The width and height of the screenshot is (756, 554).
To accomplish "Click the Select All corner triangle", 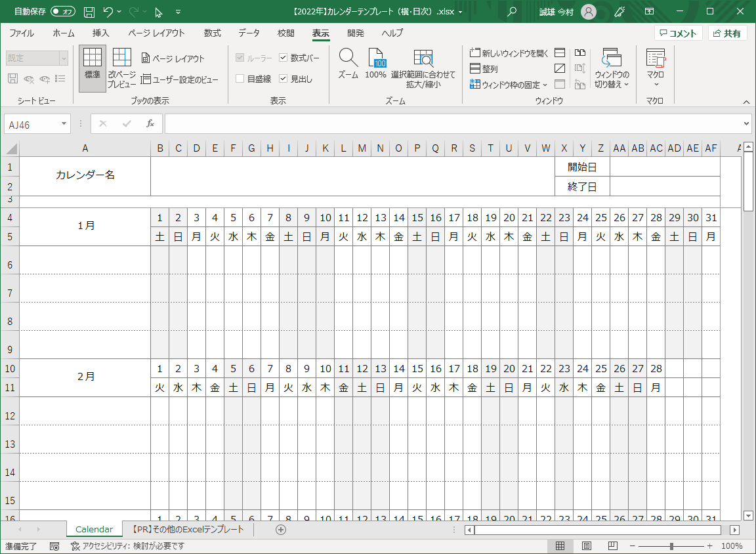I will click(x=12, y=148).
